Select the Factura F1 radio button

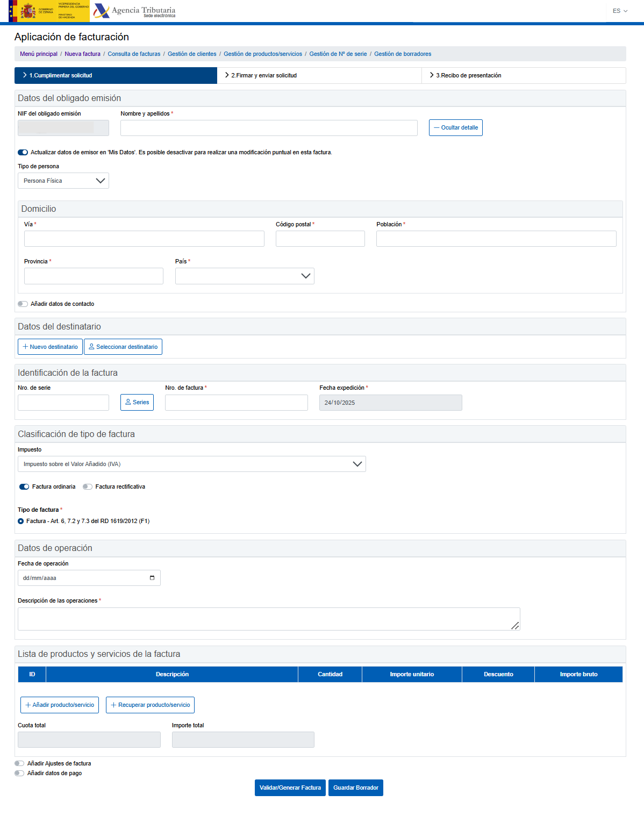click(x=21, y=521)
